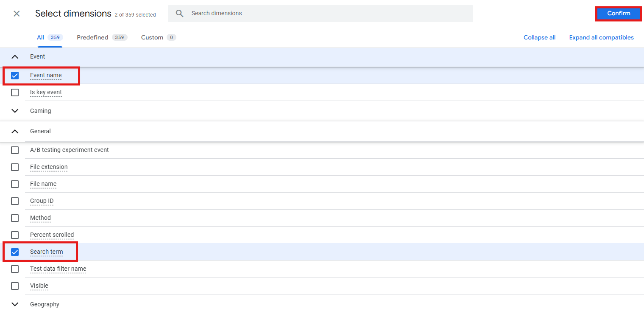
Task: Select the Visible checkbox
Action: pos(15,286)
